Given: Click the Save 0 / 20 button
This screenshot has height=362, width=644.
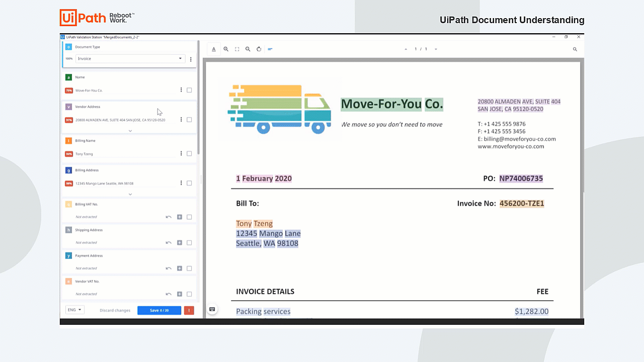Looking at the screenshot, I should (x=159, y=310).
